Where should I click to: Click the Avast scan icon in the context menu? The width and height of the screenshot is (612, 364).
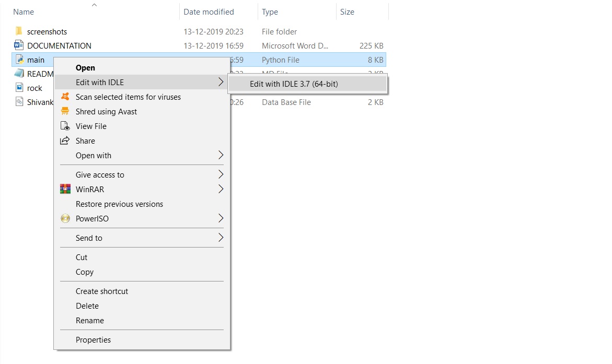click(65, 97)
